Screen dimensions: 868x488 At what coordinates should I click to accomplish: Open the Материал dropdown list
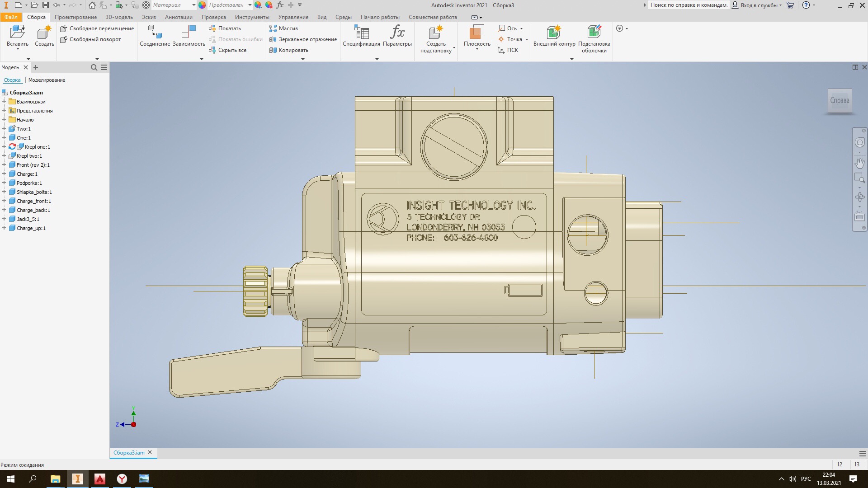click(x=193, y=5)
